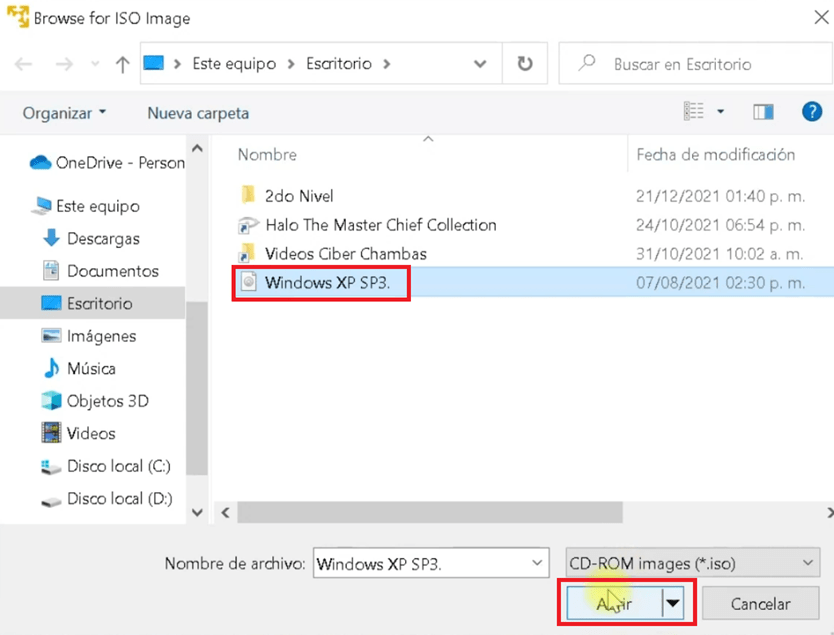Viewport: 834px width, 635px height.
Task: Click the sidebar scroll up arrow
Action: (x=197, y=148)
